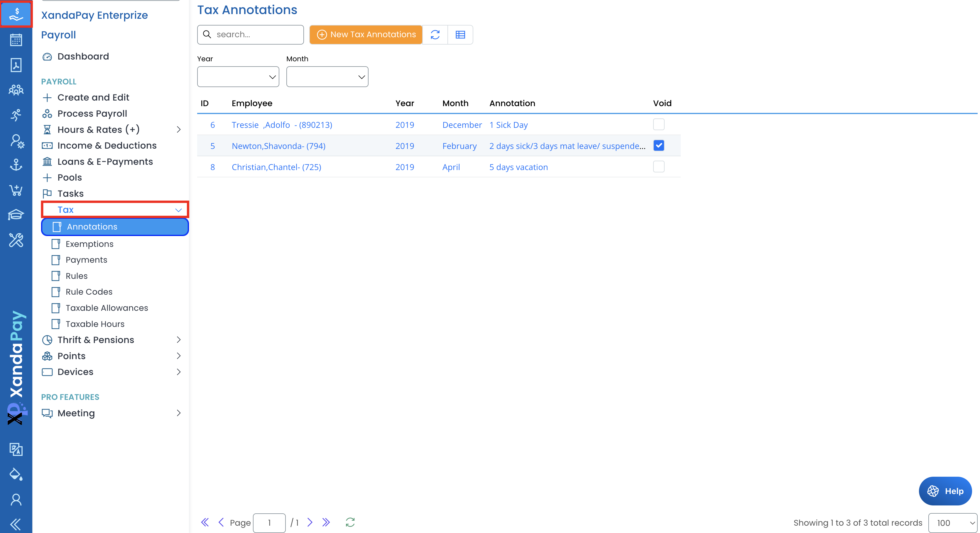980x533 pixels.
Task: Click the anchor icon in left sidebar
Action: [16, 165]
